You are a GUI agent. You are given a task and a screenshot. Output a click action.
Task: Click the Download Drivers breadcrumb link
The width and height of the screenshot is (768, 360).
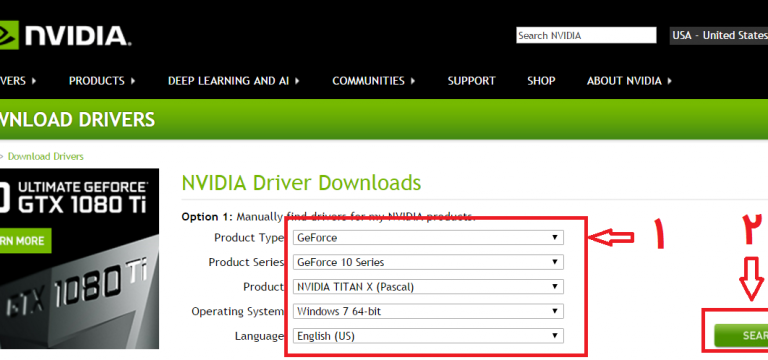(46, 156)
